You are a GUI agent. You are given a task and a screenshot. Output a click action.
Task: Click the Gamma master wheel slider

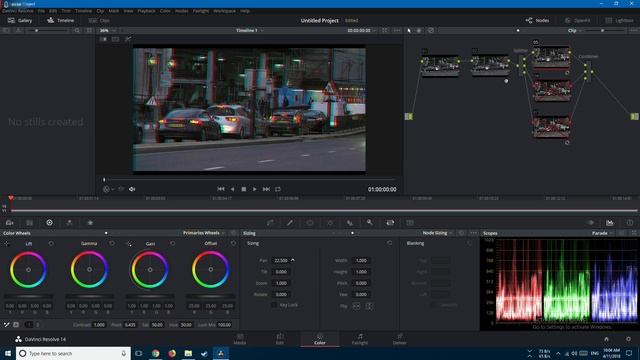(89, 296)
